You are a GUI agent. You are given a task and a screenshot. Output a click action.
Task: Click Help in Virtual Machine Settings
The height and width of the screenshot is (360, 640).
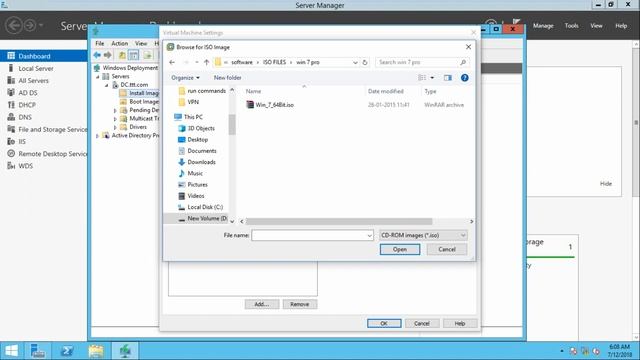(x=460, y=323)
